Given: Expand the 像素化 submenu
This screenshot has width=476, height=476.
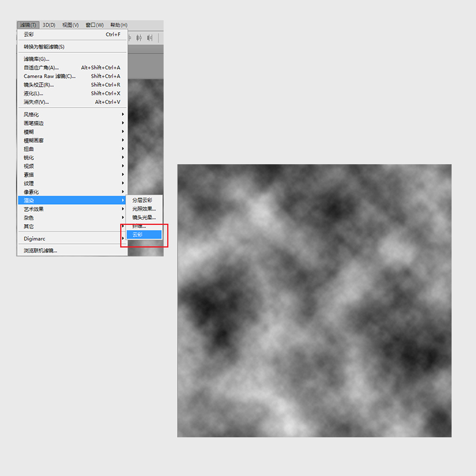Looking at the screenshot, I should click(72, 192).
